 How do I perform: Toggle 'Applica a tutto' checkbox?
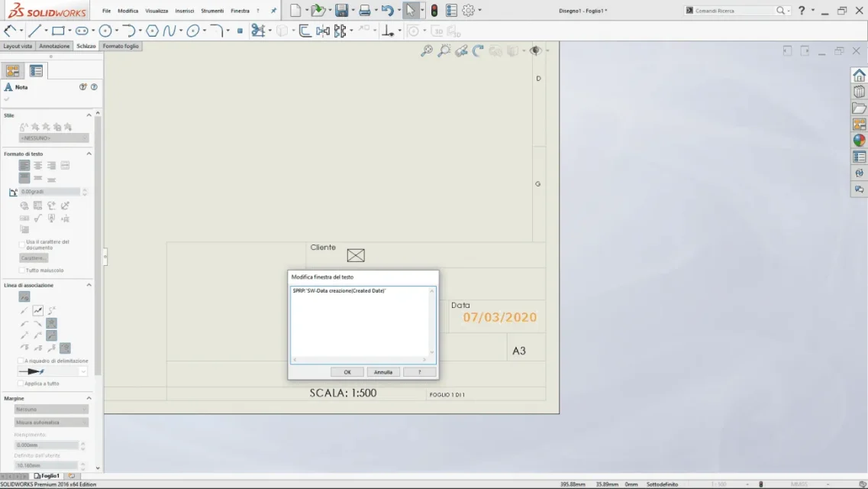point(21,384)
